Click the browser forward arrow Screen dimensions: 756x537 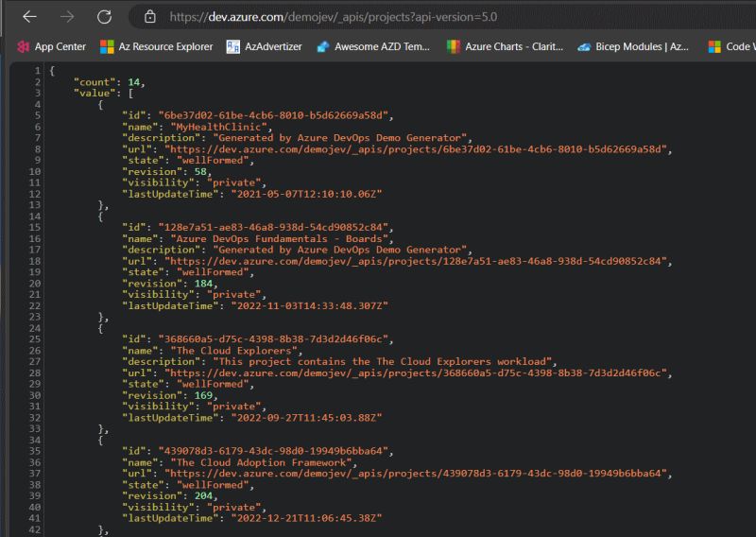tap(67, 17)
